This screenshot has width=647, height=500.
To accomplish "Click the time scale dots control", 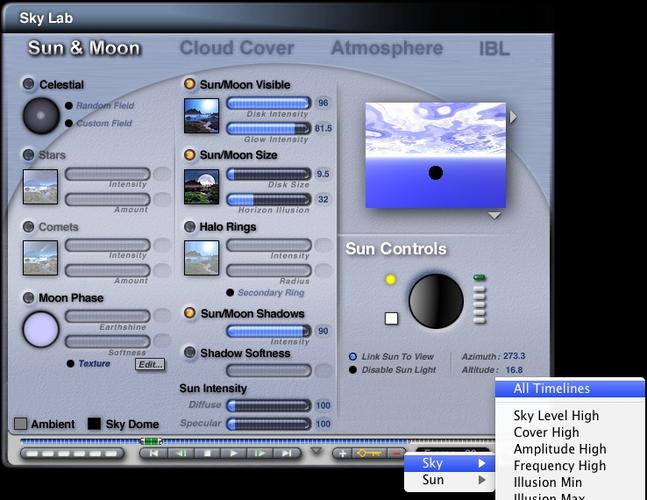I will click(72, 454).
